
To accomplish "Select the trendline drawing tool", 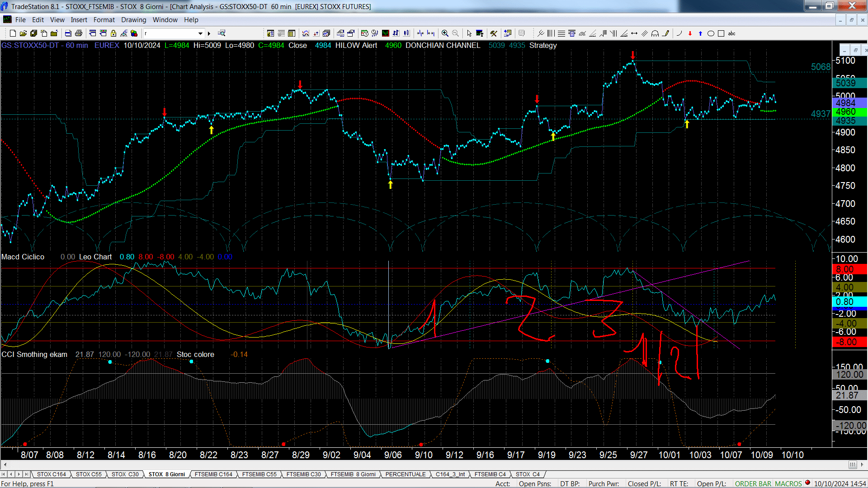I will click(541, 33).
